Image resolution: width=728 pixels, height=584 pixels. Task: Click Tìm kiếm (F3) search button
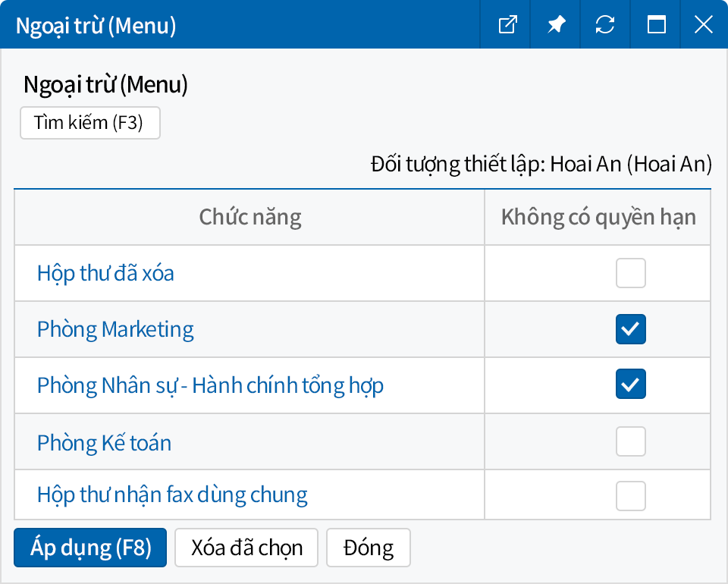coord(90,123)
